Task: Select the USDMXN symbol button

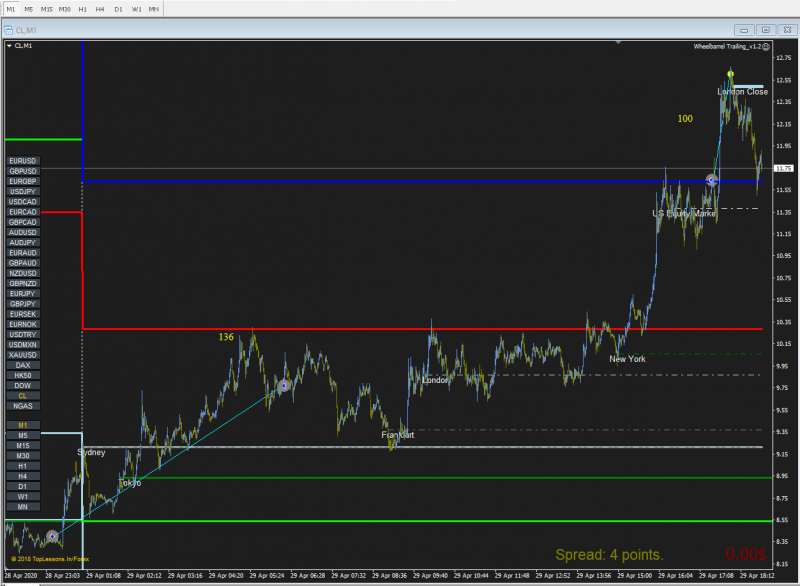Action: tap(23, 345)
